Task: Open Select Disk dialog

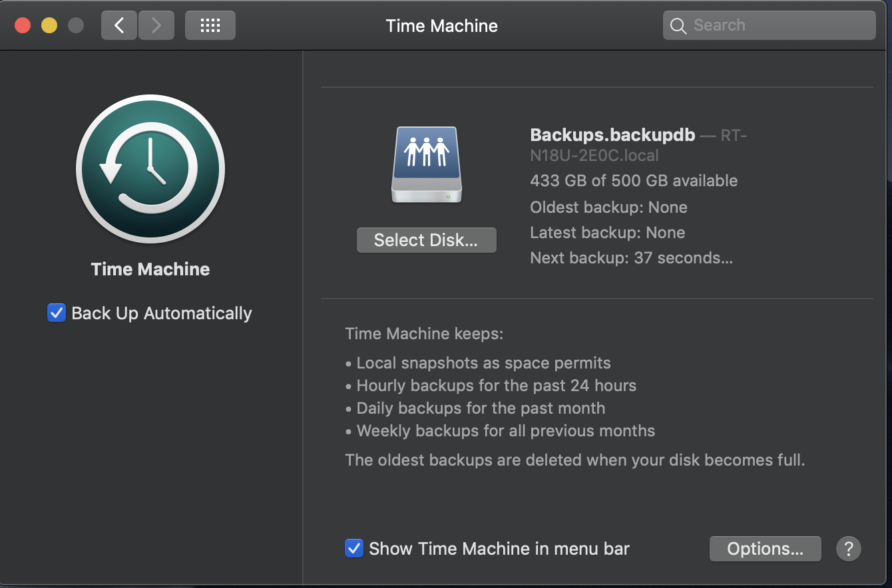Action: click(x=426, y=240)
